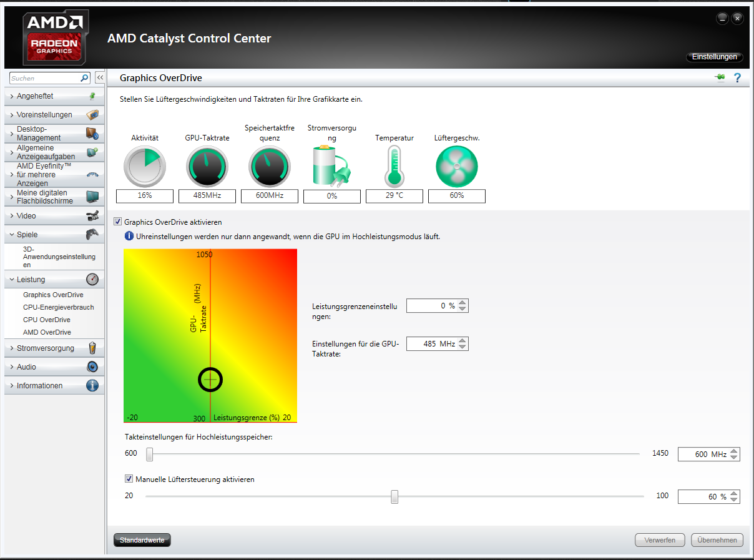Reset with the Standardwerte button
Viewport: 754px width, 560px height.
(x=142, y=540)
